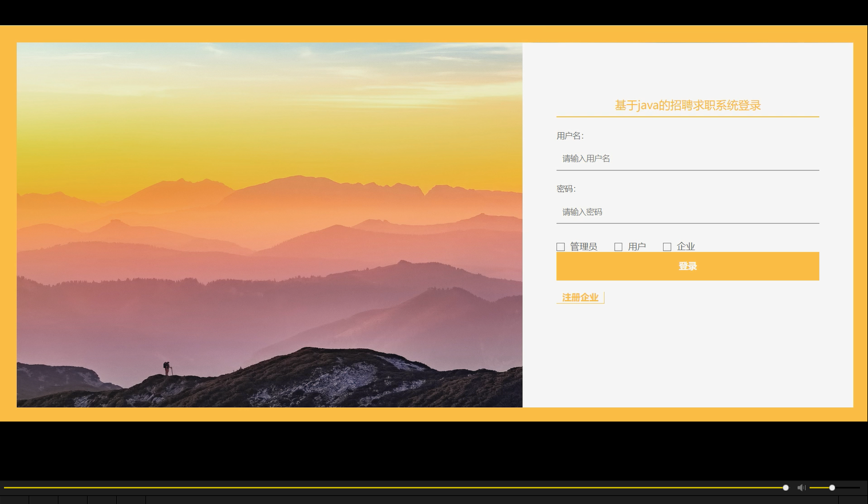
Task: Click the 登录 login button
Action: pyautogui.click(x=687, y=266)
